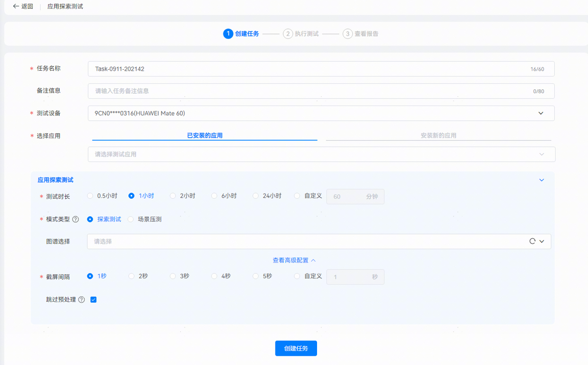Switch to the 已安装的应用 tab
588x365 pixels.
(205, 135)
